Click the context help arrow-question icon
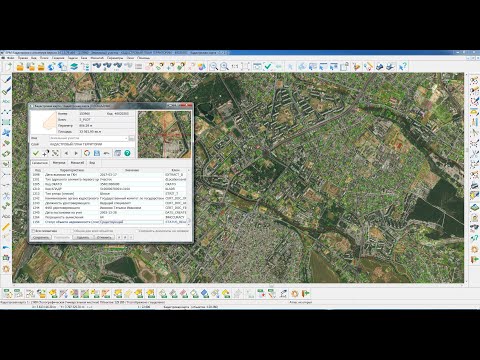Viewport: 480px width, 360px height. click(403, 66)
